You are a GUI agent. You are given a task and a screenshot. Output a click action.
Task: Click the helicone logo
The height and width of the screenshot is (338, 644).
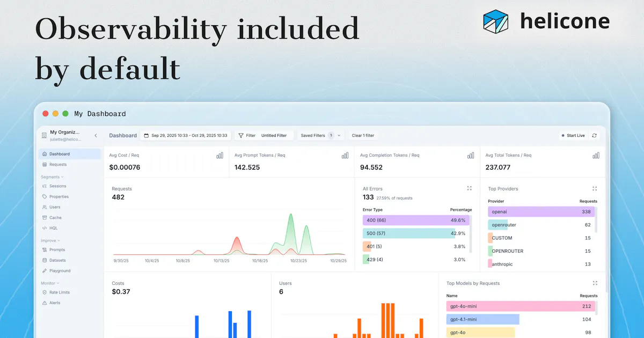click(x=546, y=21)
